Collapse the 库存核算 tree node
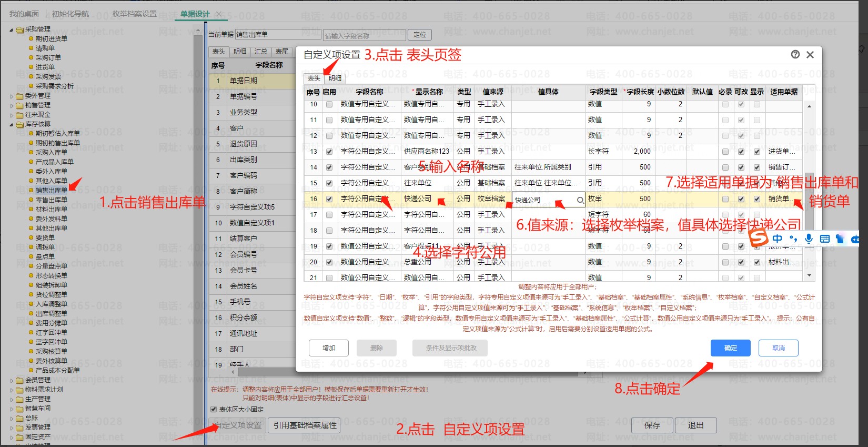This screenshot has width=868, height=447. pyautogui.click(x=12, y=124)
